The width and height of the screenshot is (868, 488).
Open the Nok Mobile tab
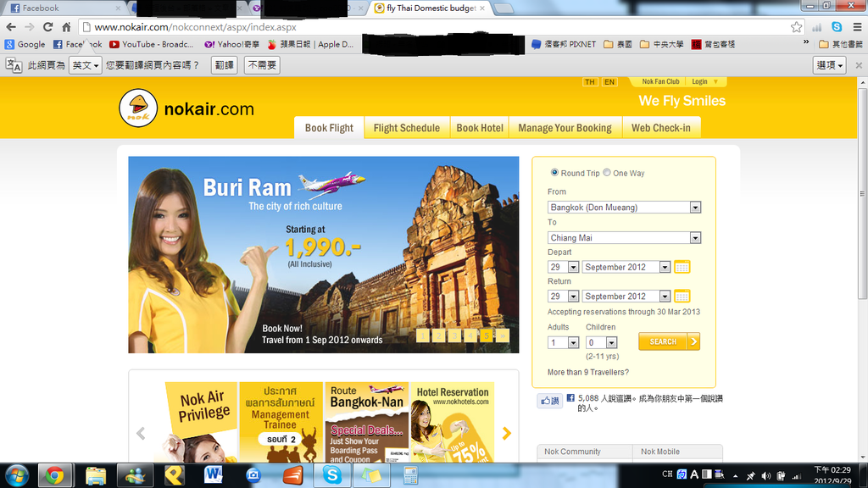(677, 452)
